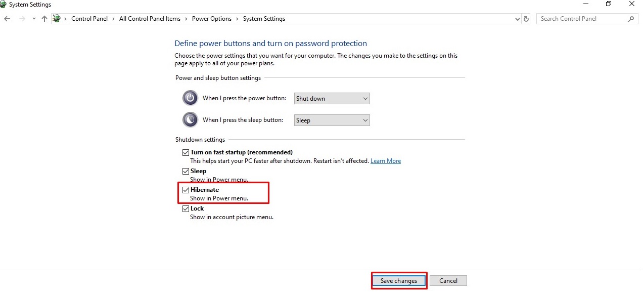Click the Cancel button
Image resolution: width=644 pixels, height=292 pixels.
click(x=448, y=280)
